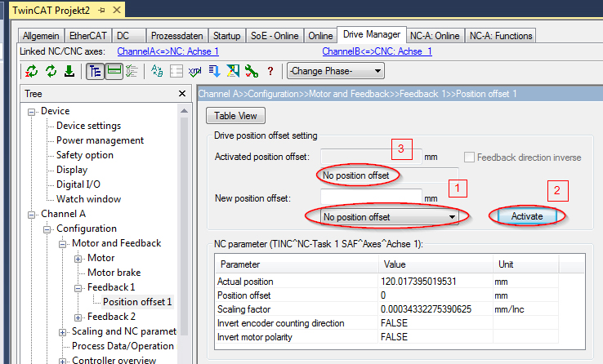Open the Change Phase dropdown

point(336,71)
